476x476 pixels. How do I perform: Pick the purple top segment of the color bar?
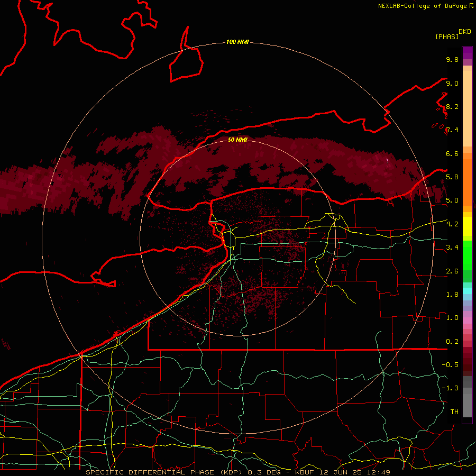click(467, 53)
